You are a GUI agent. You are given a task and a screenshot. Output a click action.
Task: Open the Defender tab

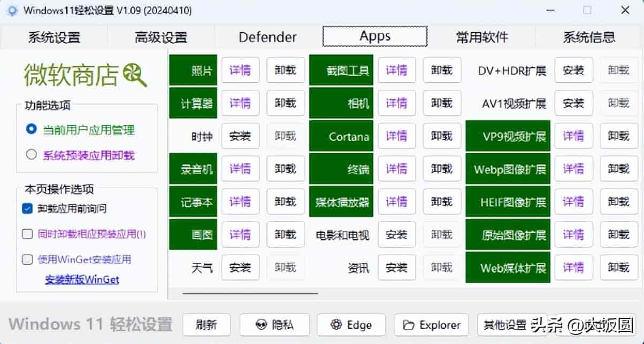coord(268,37)
